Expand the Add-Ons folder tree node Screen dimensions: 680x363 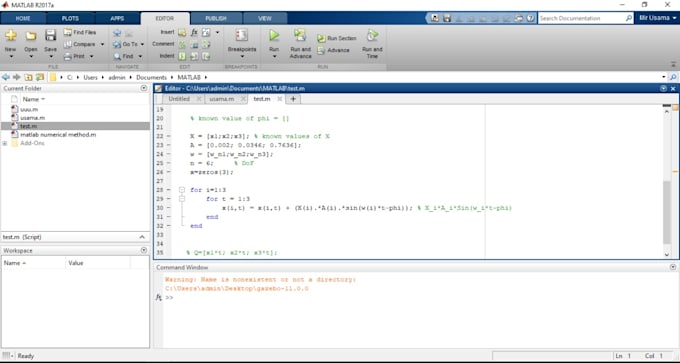click(5, 143)
